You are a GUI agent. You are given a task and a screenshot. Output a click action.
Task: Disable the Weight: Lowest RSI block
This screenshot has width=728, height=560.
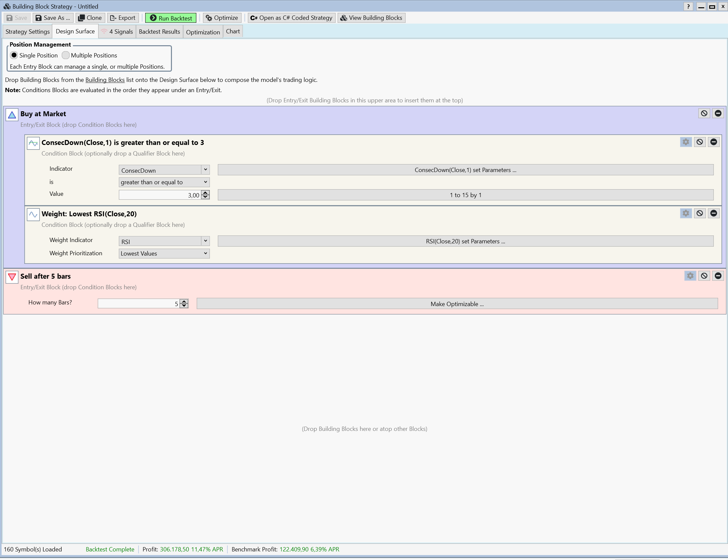(700, 213)
